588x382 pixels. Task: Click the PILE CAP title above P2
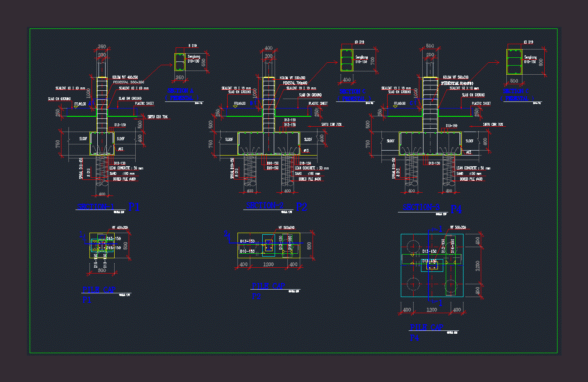point(268,285)
